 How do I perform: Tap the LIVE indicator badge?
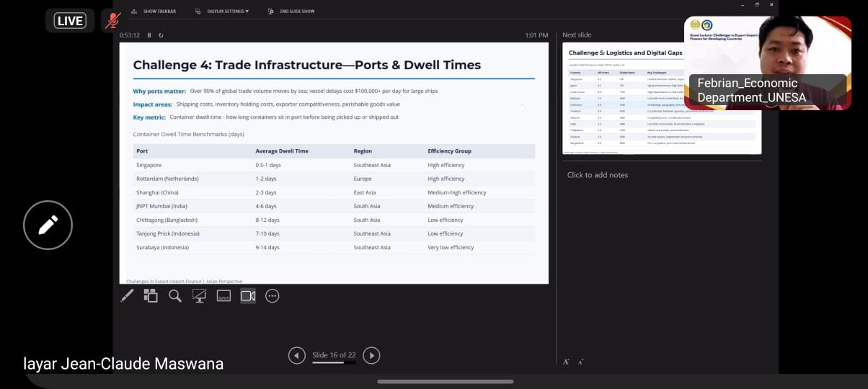[70, 20]
